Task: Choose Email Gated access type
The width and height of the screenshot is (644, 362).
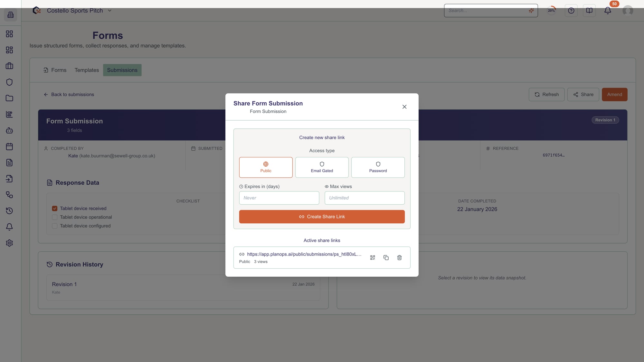Action: pyautogui.click(x=322, y=167)
